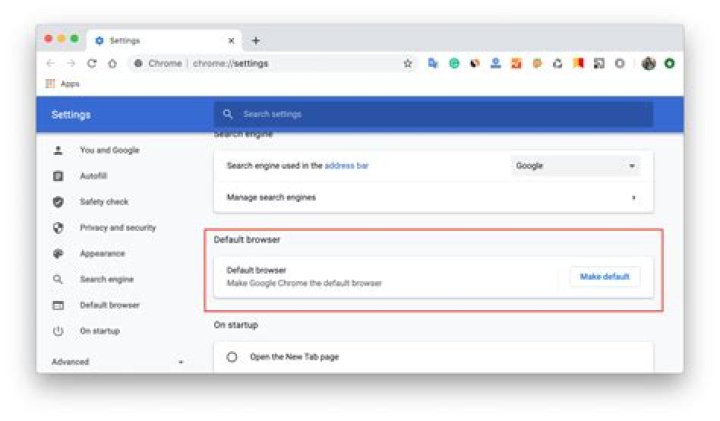Expand Manage search engines row
Image resolution: width=720 pixels, height=421 pixels.
(x=433, y=197)
